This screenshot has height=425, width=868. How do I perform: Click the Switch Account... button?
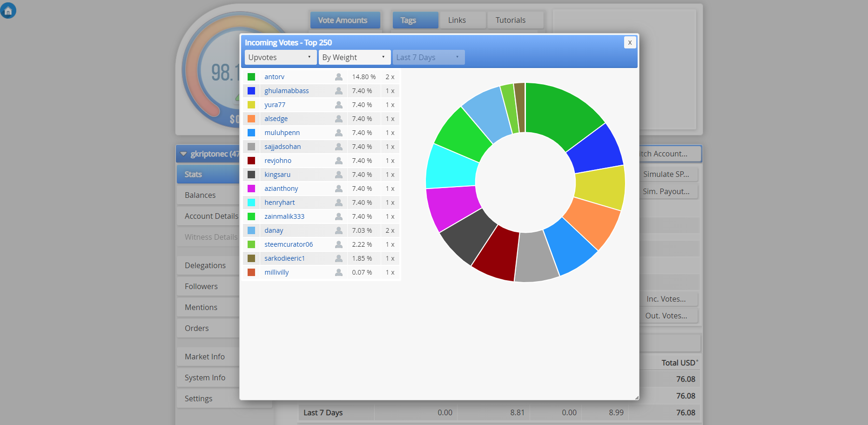[670, 154]
